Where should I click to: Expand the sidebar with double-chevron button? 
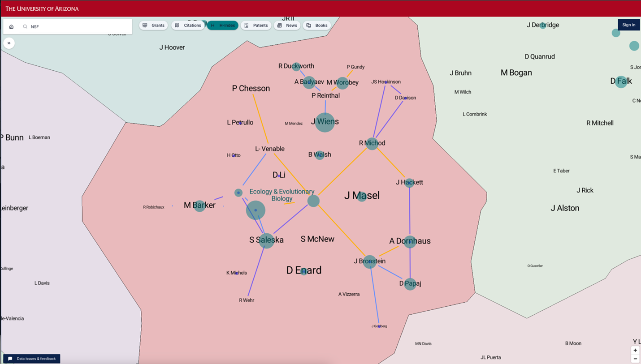[9, 43]
